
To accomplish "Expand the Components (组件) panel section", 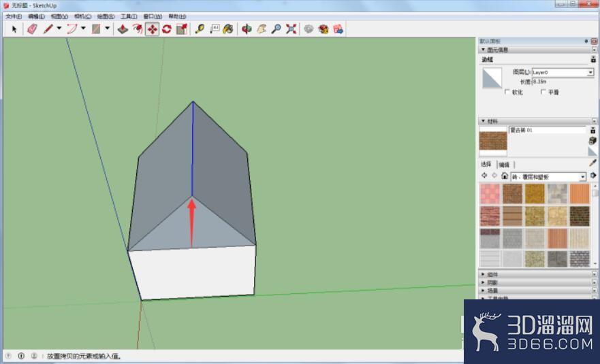I will point(484,274).
